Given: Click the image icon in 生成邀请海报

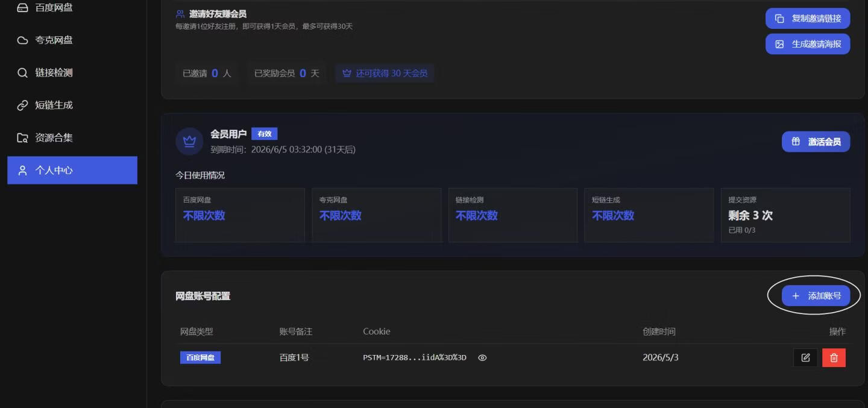Looking at the screenshot, I should pyautogui.click(x=779, y=44).
